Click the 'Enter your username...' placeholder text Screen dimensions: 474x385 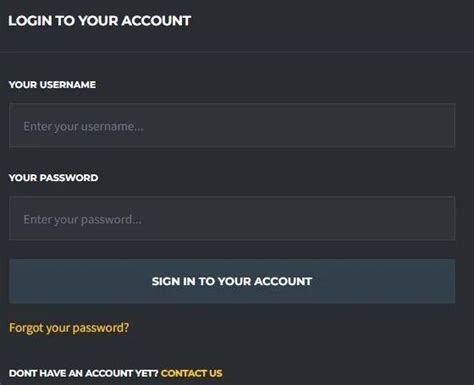coord(84,127)
